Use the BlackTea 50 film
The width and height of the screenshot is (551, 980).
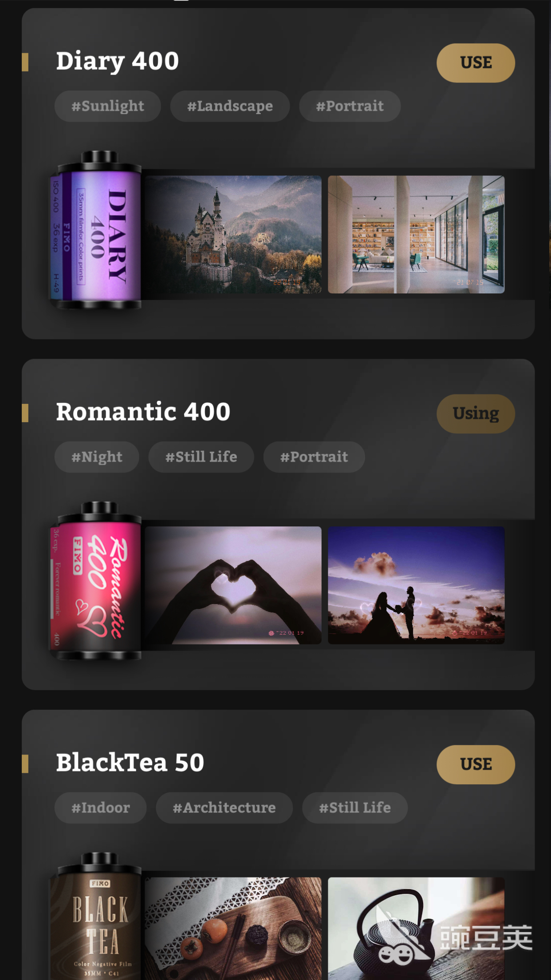[476, 764]
